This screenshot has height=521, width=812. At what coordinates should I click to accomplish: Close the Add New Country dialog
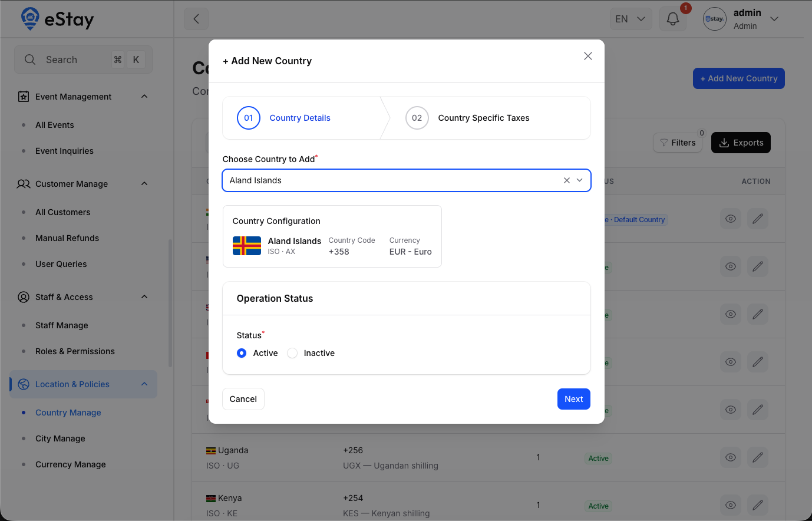588,56
